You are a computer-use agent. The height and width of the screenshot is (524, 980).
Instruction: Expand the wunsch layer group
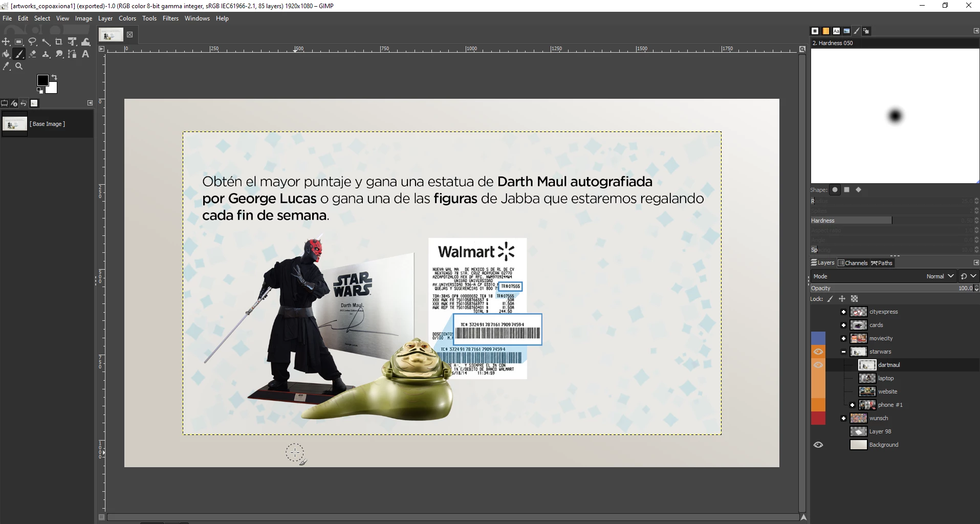point(843,418)
